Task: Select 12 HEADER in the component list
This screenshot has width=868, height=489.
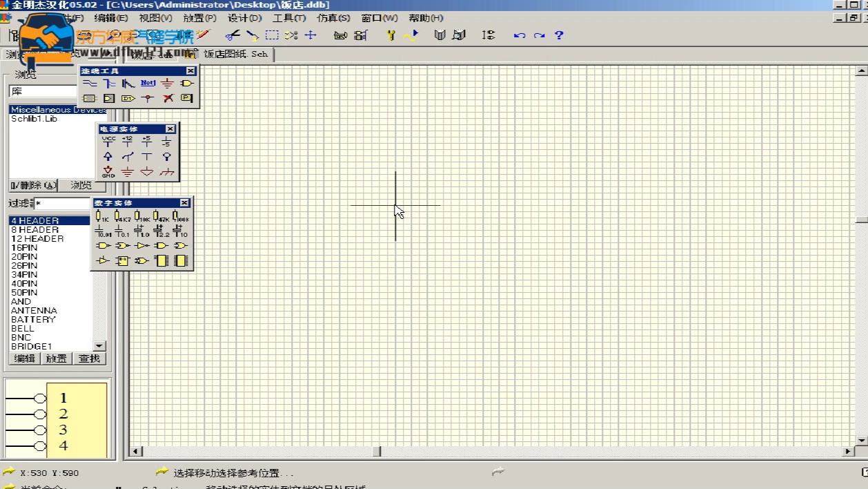Action: (37, 239)
